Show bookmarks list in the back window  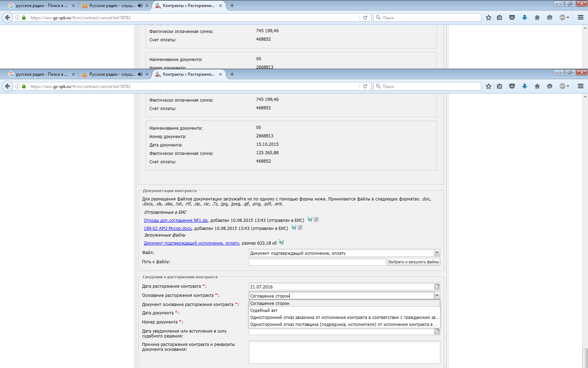coord(499,18)
